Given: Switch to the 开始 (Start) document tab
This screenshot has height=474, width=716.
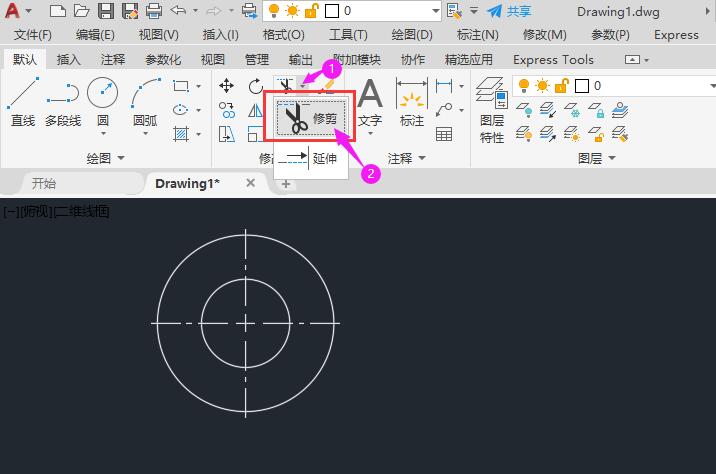Looking at the screenshot, I should tap(44, 184).
